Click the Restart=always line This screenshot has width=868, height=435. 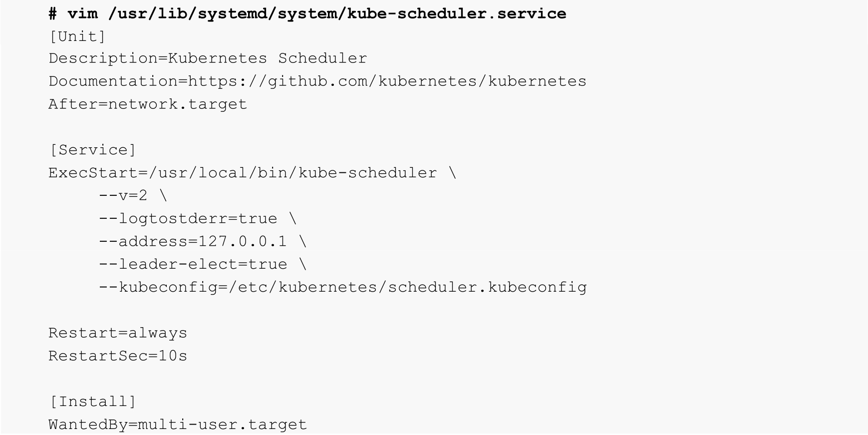tap(118, 333)
